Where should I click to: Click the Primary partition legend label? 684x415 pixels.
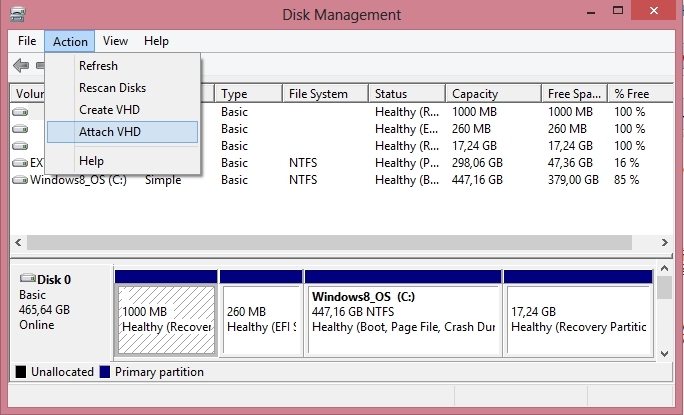coord(159,372)
